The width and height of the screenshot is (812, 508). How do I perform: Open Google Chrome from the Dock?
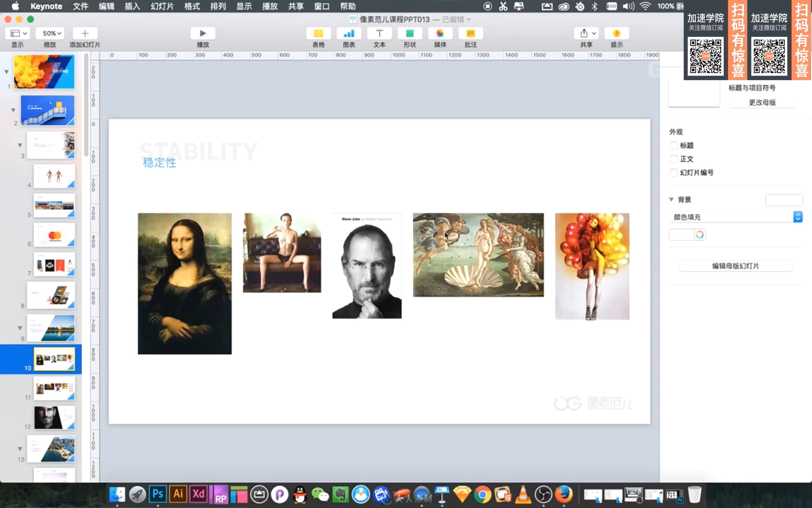point(482,494)
